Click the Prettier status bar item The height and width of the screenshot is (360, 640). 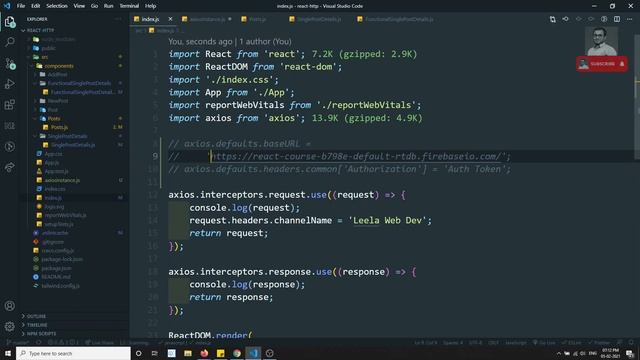coord(599,343)
